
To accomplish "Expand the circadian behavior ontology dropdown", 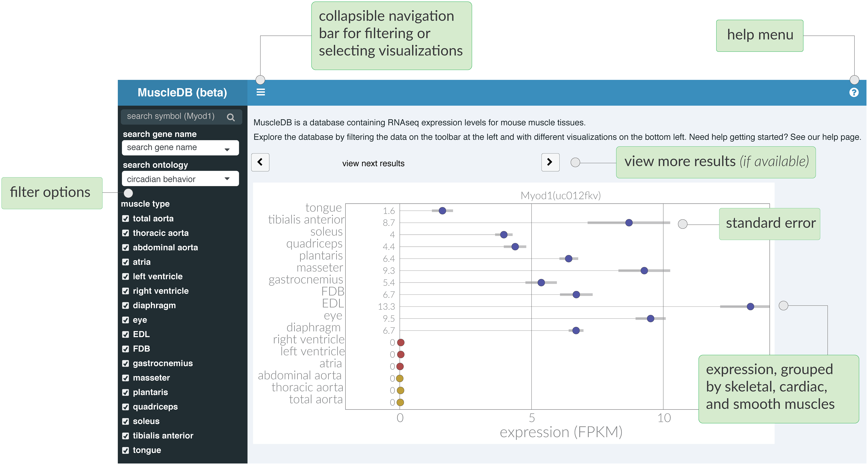I will [180, 179].
